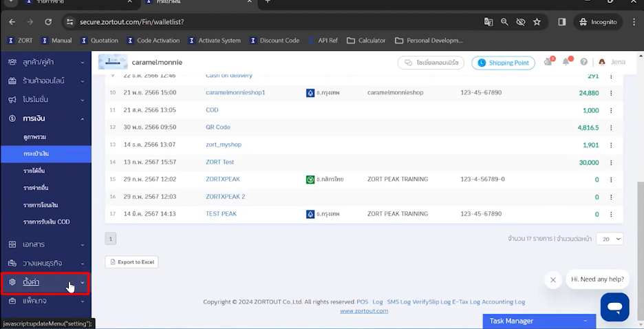Screen dimensions: 644x329
Task: Select รายการโอนเงิน in the sidebar
Action: click(x=41, y=204)
